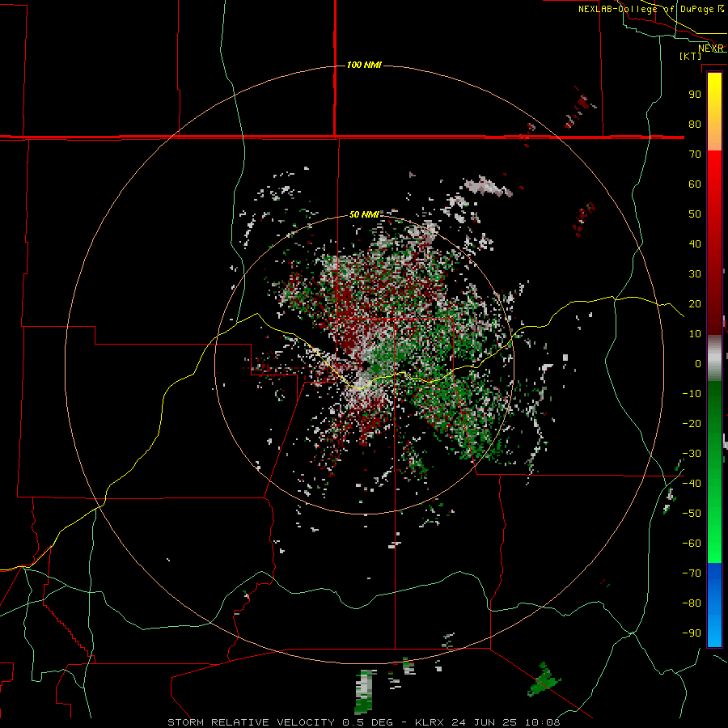Click the -10 value on the velocity scale
The width and height of the screenshot is (728, 728).
[x=692, y=394]
